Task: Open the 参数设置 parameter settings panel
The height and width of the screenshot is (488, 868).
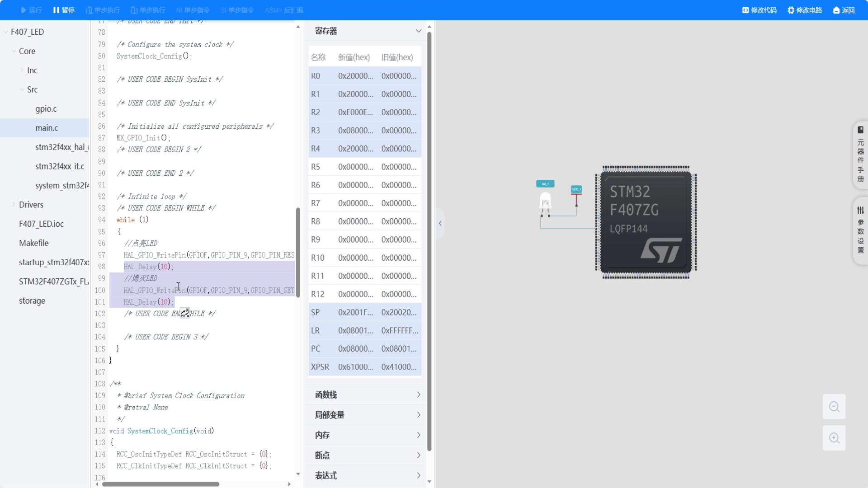Action: pyautogui.click(x=860, y=230)
